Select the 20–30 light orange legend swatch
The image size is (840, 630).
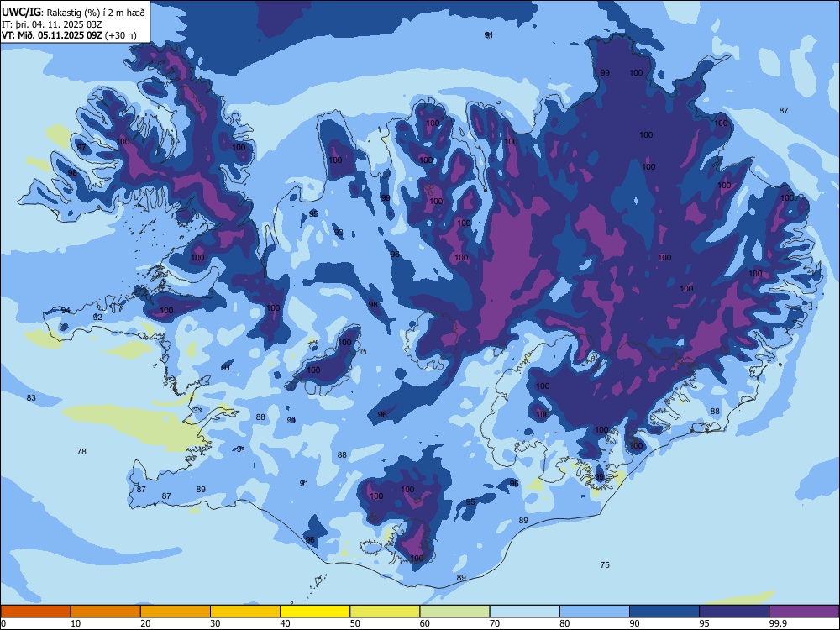tap(176, 612)
